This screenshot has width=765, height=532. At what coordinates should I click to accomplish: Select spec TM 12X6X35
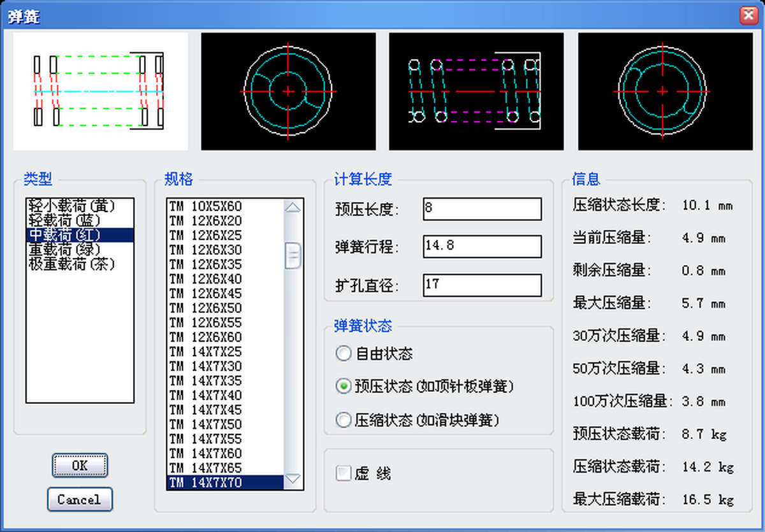click(x=226, y=264)
